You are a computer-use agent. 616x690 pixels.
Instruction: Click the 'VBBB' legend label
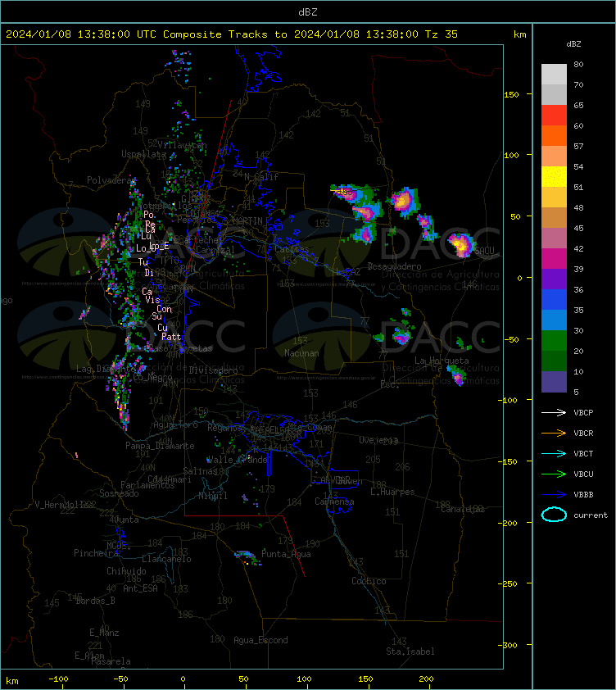583,495
